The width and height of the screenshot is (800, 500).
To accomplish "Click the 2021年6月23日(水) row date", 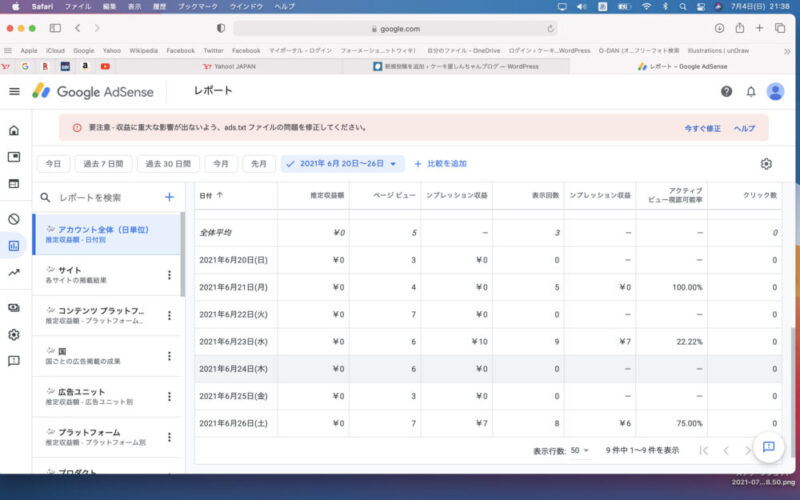I will pyautogui.click(x=234, y=342).
